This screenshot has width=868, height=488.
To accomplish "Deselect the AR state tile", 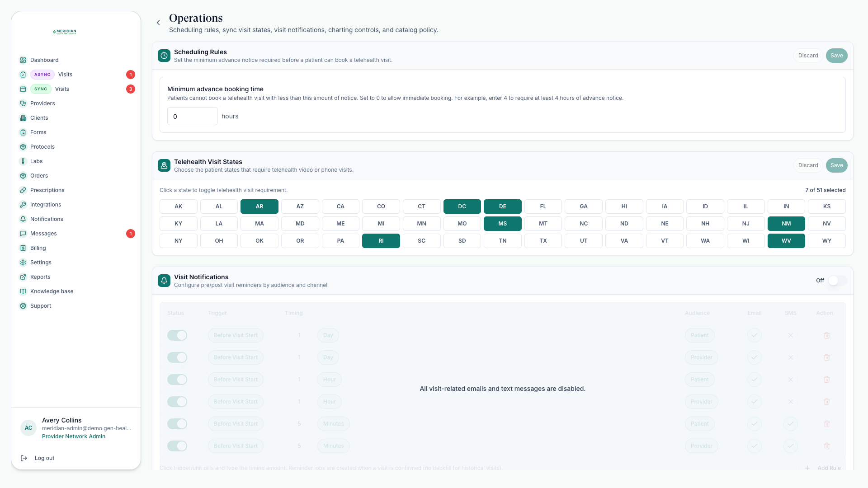I will [259, 206].
